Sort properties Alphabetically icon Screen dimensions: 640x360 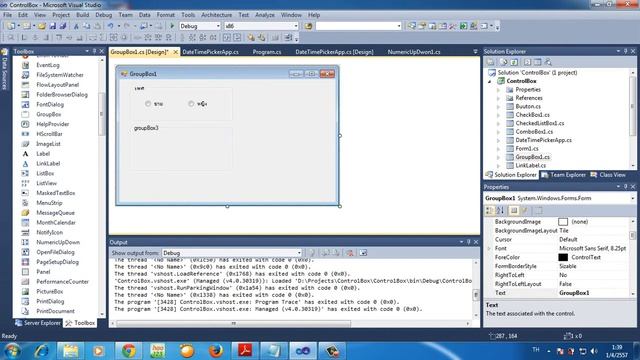[x=500, y=211]
